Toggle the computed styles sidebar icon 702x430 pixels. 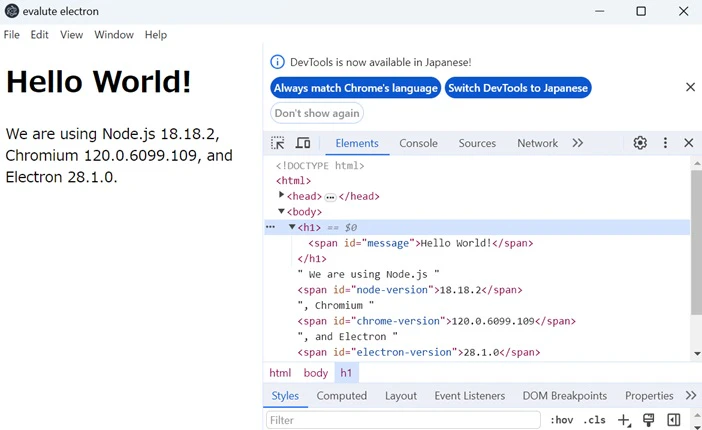click(674, 420)
